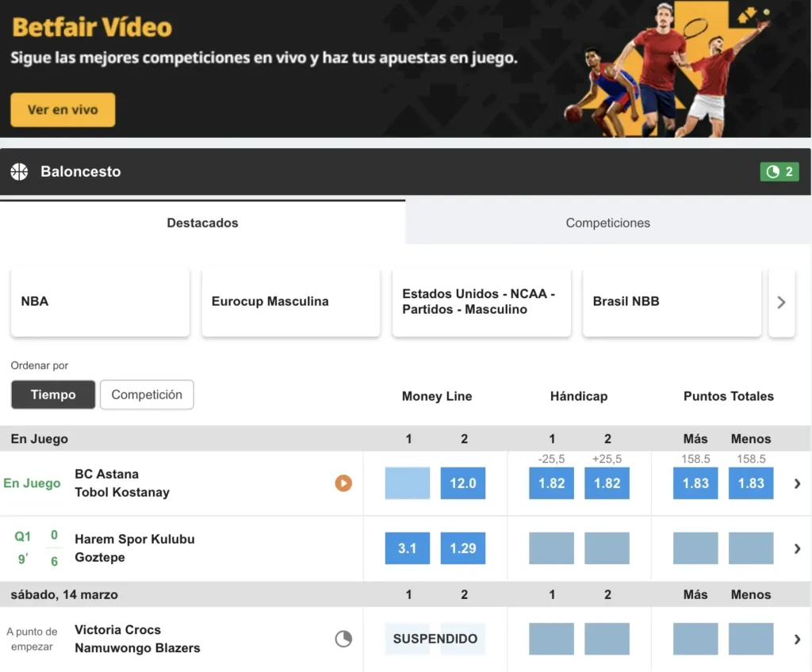Open the Harem Spor Kulubu vs Goztepe match

[x=135, y=548]
